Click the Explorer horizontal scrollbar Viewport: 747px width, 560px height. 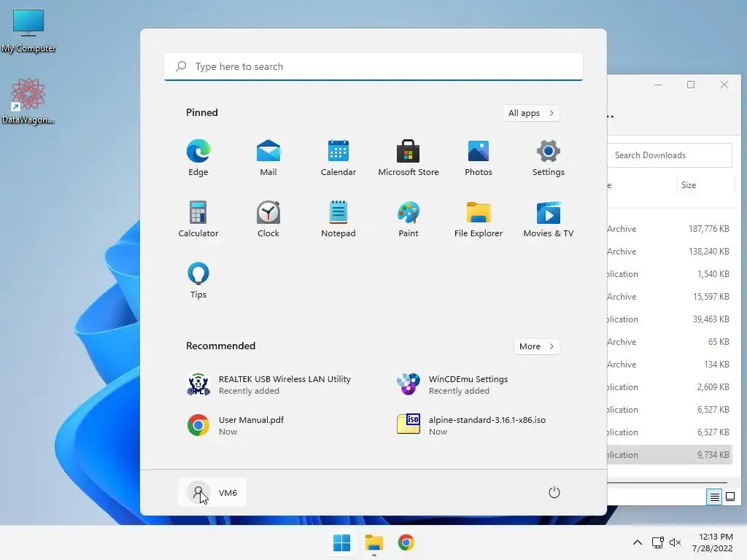(x=667, y=483)
